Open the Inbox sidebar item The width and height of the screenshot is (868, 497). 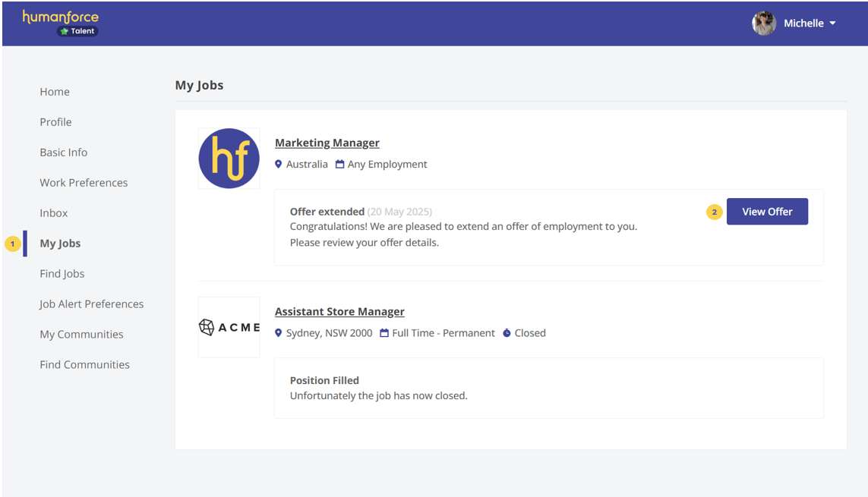(54, 213)
